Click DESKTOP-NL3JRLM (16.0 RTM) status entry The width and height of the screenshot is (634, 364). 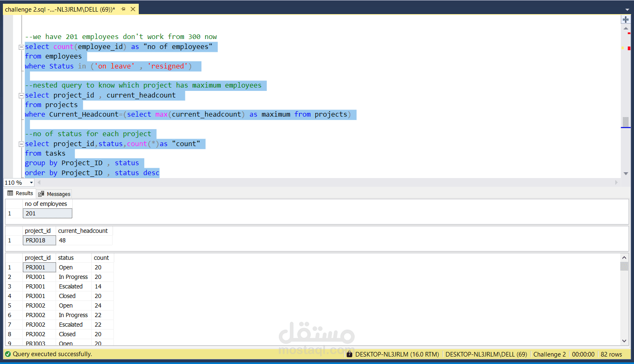click(397, 354)
